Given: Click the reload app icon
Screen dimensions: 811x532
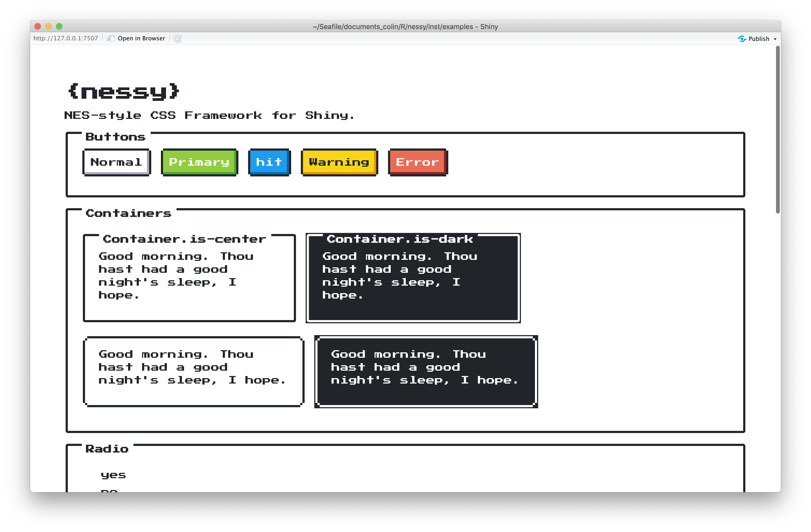Looking at the screenshot, I should click(x=177, y=38).
